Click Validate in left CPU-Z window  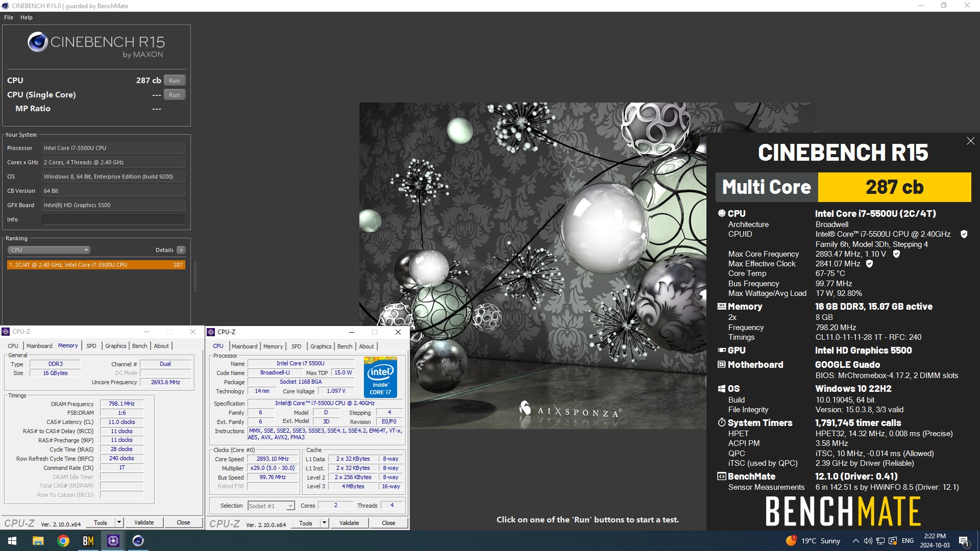(144, 523)
